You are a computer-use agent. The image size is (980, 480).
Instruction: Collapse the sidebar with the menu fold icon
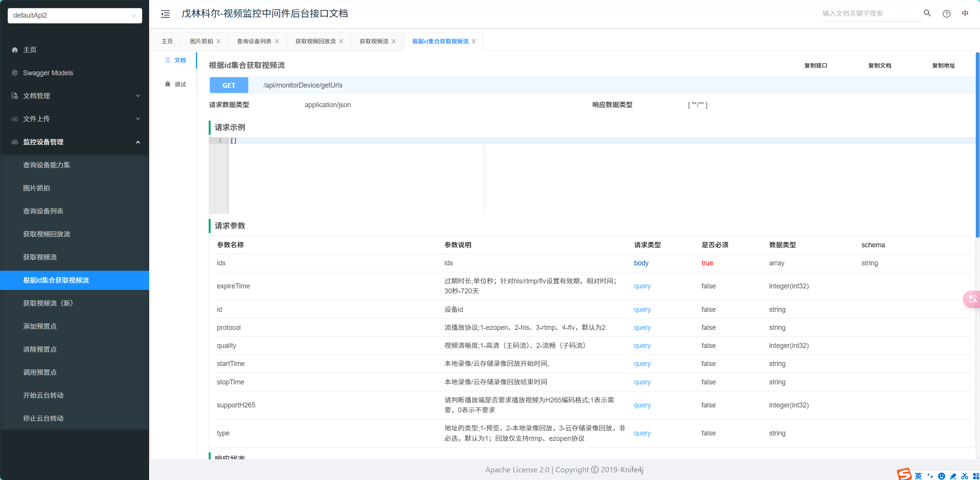pyautogui.click(x=165, y=14)
